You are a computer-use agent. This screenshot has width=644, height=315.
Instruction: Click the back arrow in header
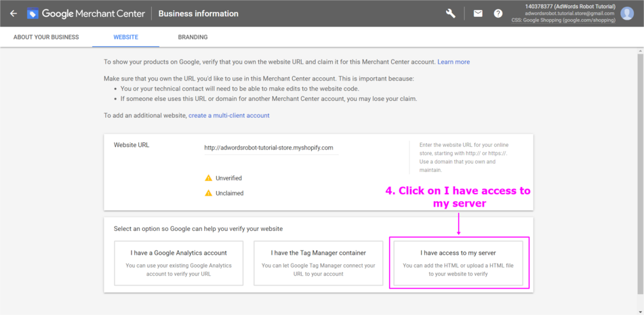(13, 14)
